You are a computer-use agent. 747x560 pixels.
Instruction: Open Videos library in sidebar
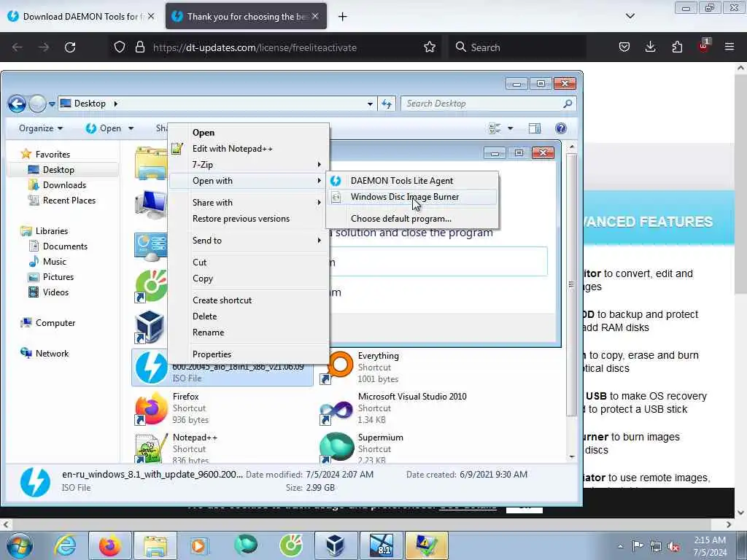click(55, 292)
